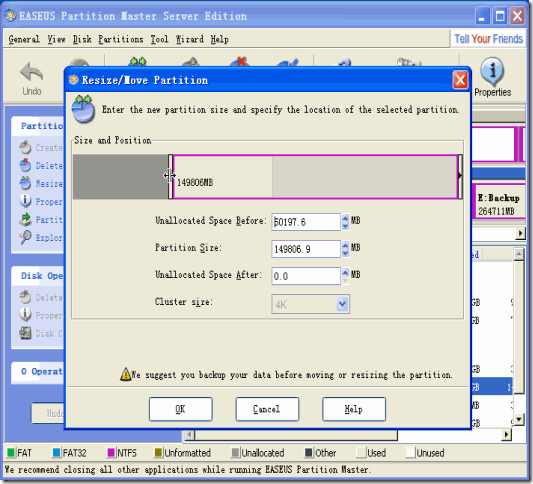The width and height of the screenshot is (533, 484).
Task: Click the Cancel button
Action: (267, 409)
